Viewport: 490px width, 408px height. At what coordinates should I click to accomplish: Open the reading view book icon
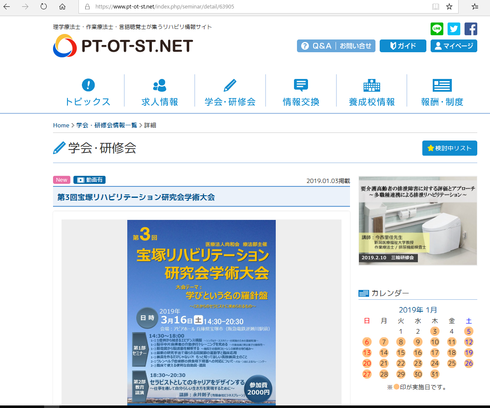pyautogui.click(x=435, y=7)
